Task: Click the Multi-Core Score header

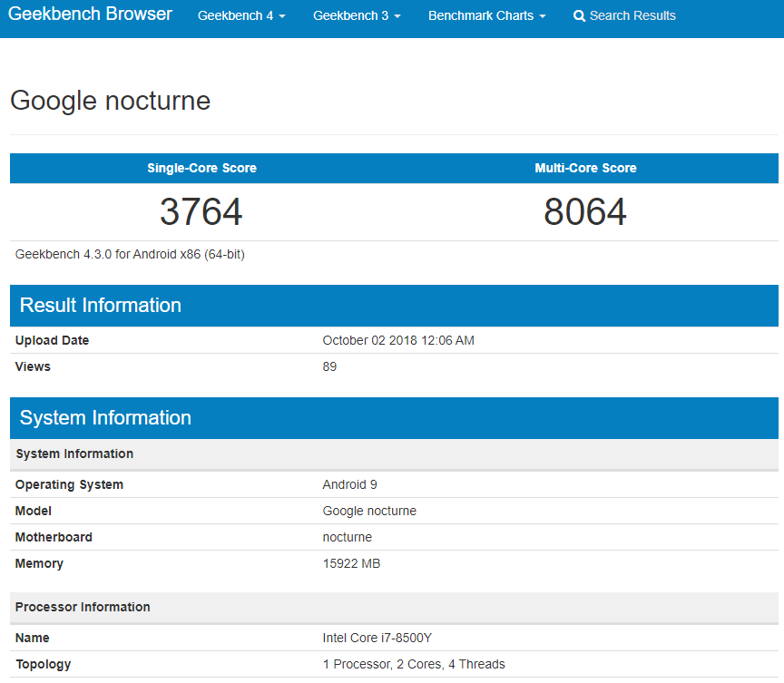Action: (x=585, y=168)
